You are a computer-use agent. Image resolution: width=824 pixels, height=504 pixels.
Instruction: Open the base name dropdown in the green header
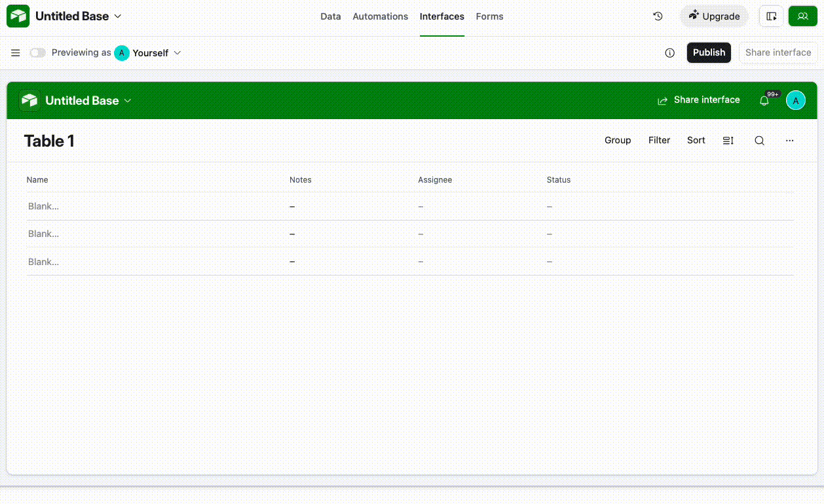pos(128,101)
